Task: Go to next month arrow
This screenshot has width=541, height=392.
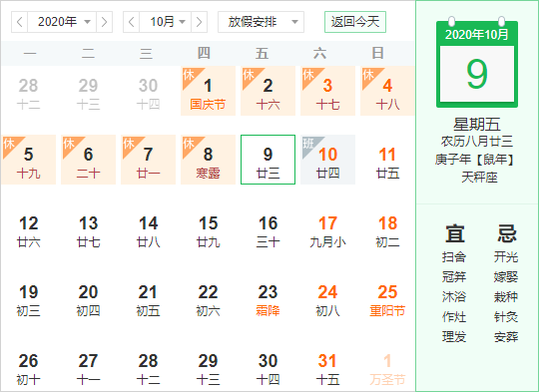Action: point(199,22)
